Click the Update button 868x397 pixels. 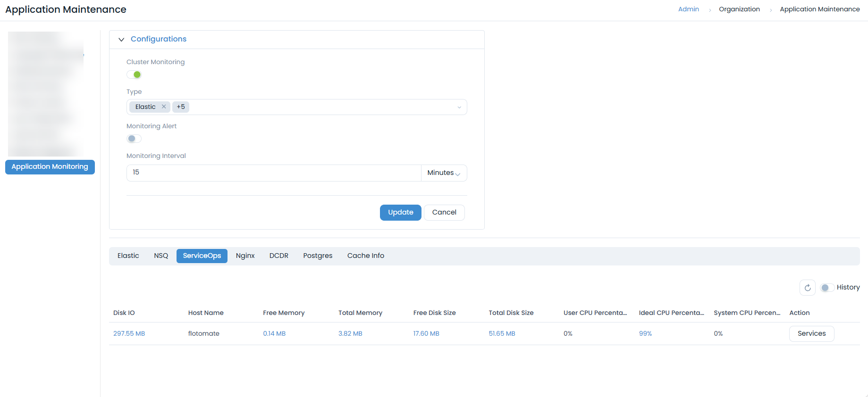point(400,213)
